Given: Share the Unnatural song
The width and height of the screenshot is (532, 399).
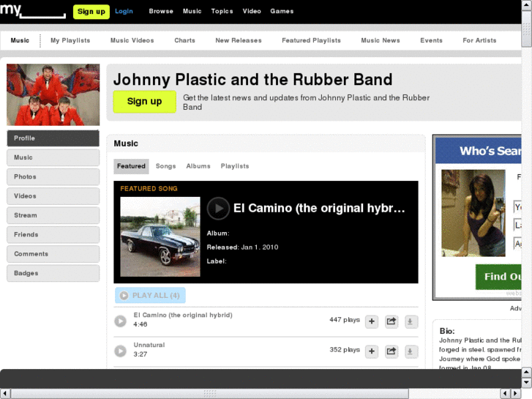Looking at the screenshot, I should [391, 351].
